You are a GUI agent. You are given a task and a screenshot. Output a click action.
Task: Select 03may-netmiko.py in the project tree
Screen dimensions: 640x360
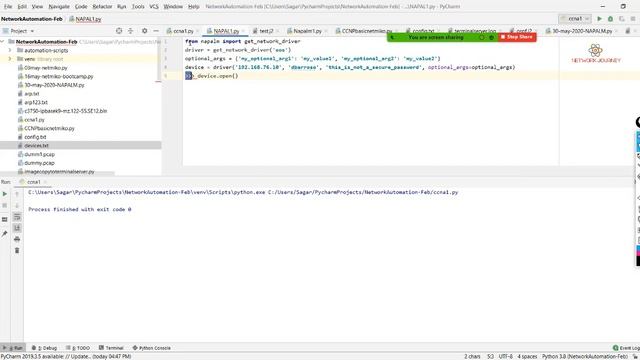coord(45,68)
